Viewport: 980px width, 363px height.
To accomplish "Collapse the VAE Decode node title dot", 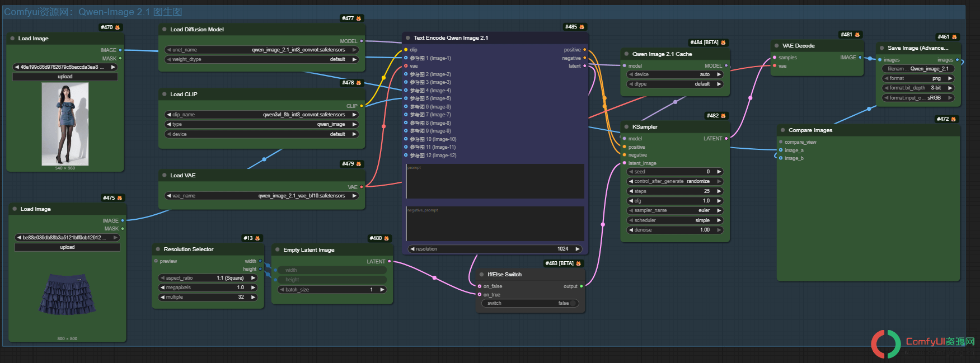I will (x=776, y=46).
